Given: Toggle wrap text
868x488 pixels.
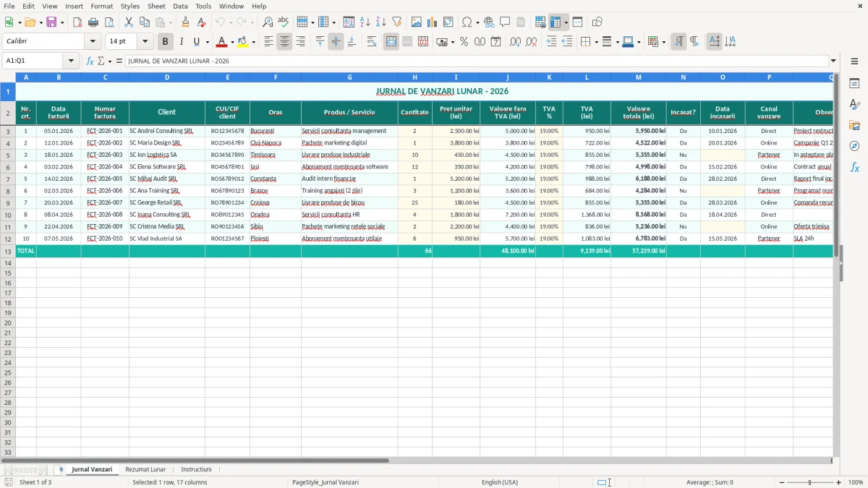Looking at the screenshot, I should 371,42.
